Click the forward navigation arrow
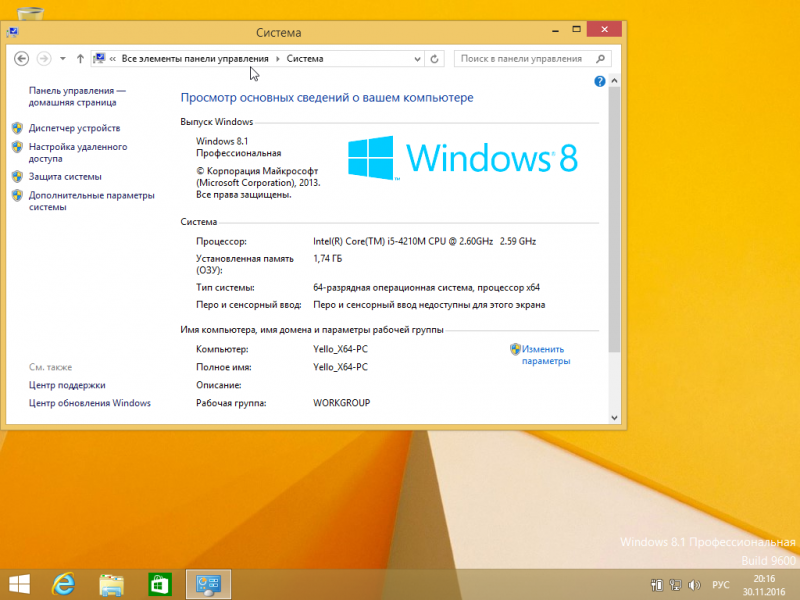The height and width of the screenshot is (600, 800). pyautogui.click(x=44, y=59)
